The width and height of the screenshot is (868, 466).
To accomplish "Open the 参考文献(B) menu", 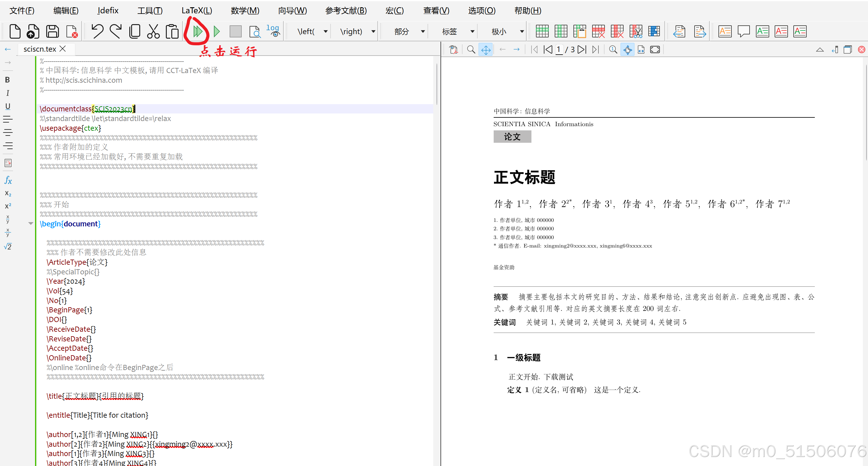I will click(x=346, y=11).
